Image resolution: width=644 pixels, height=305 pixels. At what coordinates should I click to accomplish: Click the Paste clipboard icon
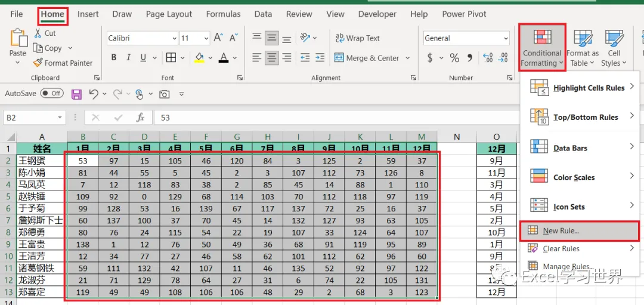click(x=18, y=38)
